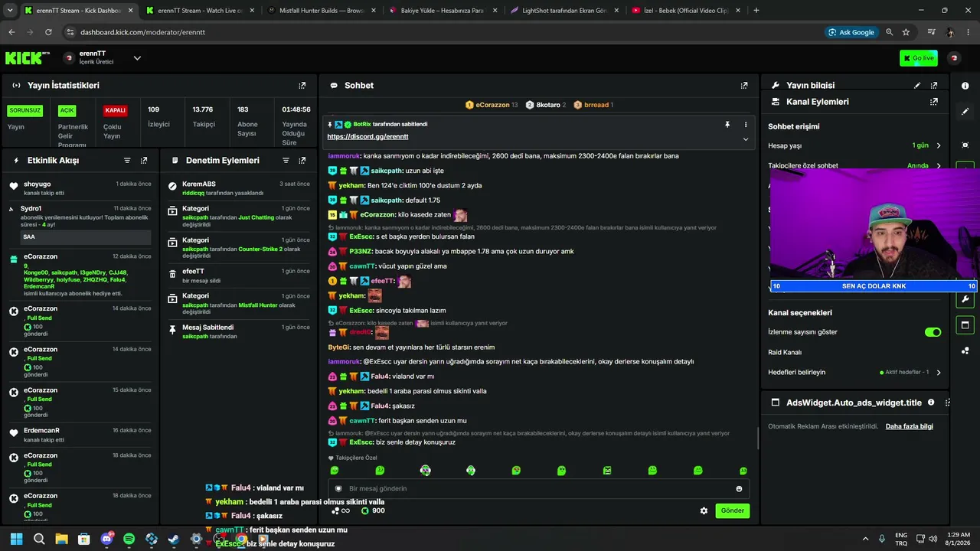Click the Kick logo in the header
Screen dimensions: 980x551
[x=27, y=58]
